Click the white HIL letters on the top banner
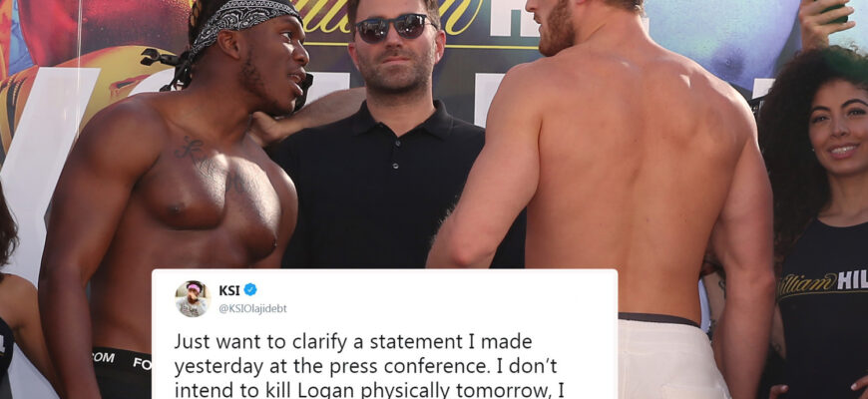Screen dimensions: 868x399 coord(517,18)
